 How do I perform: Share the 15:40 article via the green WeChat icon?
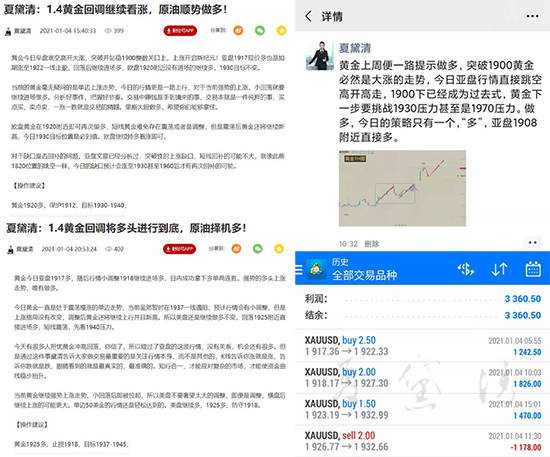[260, 31]
